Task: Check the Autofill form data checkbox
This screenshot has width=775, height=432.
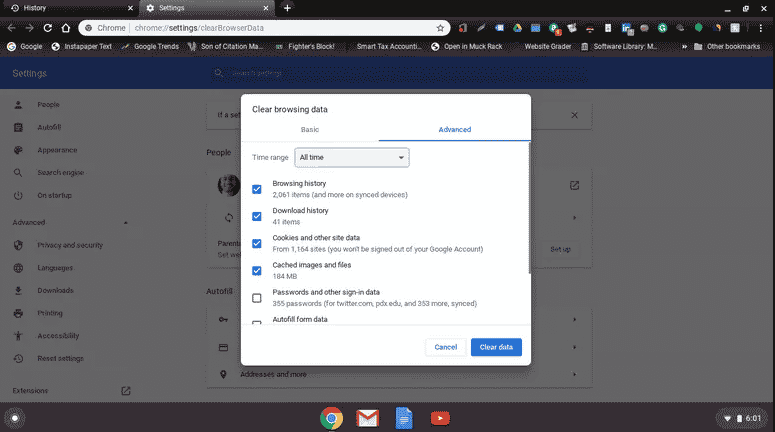Action: coord(257,323)
